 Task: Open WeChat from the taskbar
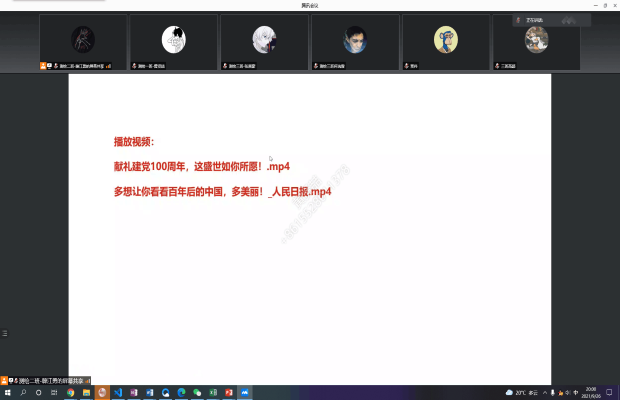coord(196,393)
